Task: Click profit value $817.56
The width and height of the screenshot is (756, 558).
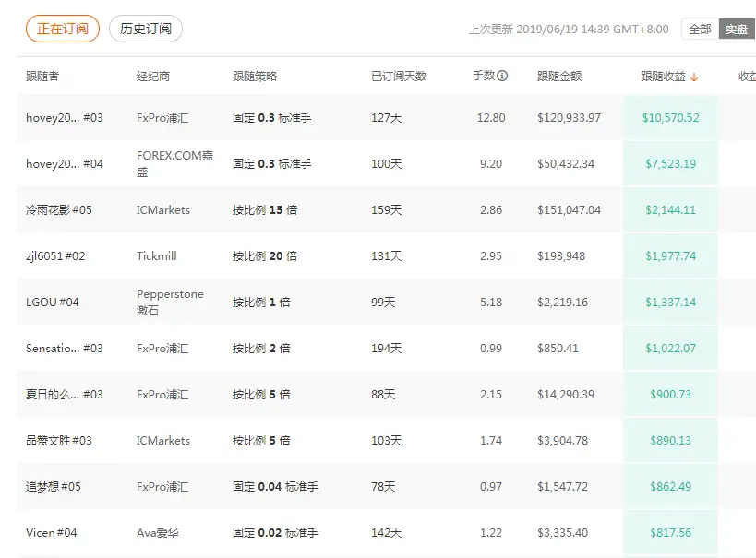Action: [x=671, y=533]
